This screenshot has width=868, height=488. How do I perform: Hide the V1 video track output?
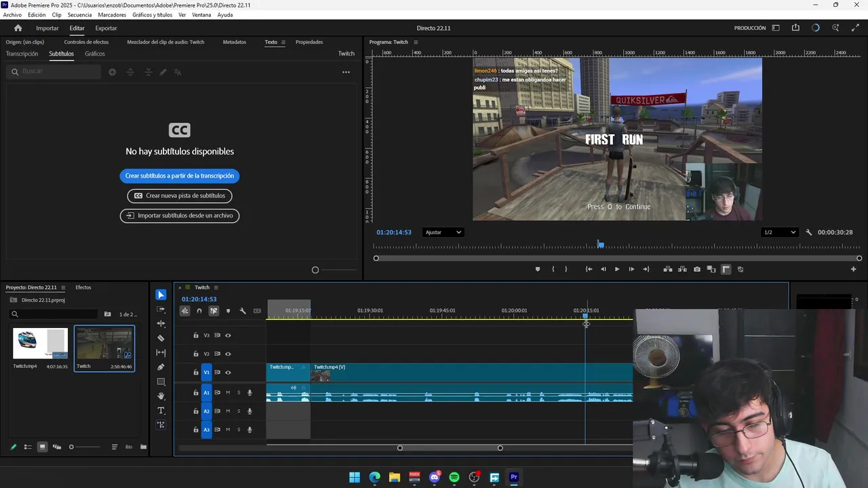pyautogui.click(x=228, y=372)
